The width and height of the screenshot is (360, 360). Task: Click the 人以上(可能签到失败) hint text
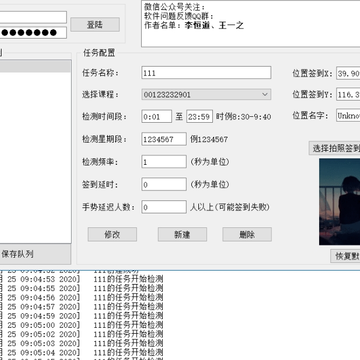[x=230, y=207]
